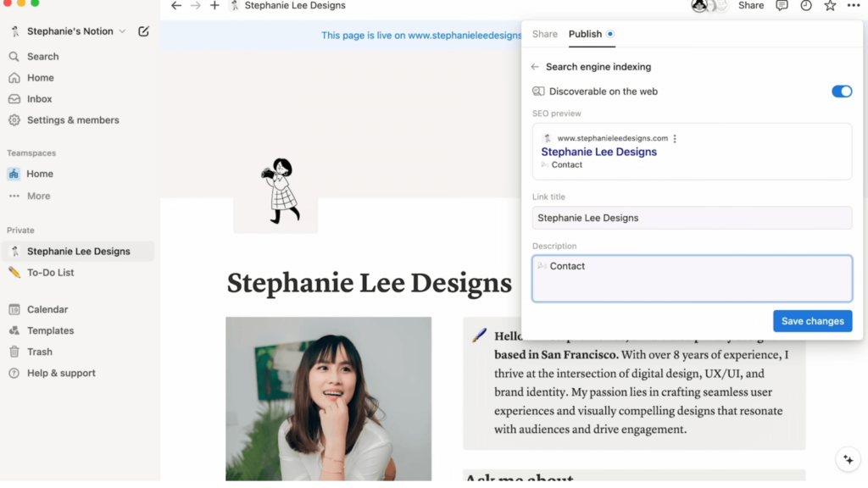Open page history clock icon
Screen dimensions: 868x488
805,6
